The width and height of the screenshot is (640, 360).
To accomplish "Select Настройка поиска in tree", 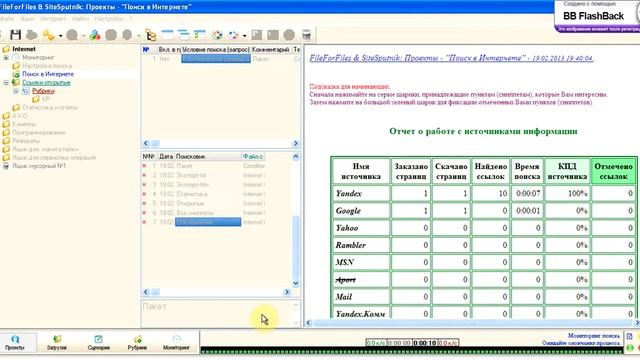I will [47, 66].
